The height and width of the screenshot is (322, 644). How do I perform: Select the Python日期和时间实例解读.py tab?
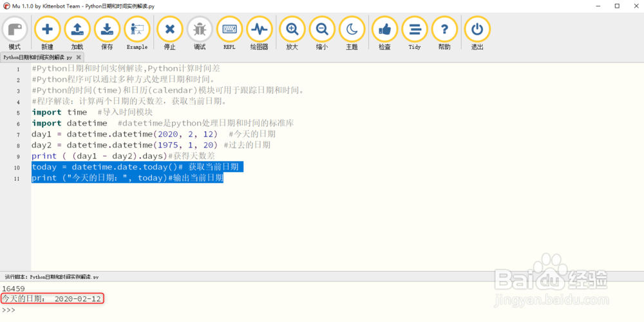pyautogui.click(x=38, y=57)
